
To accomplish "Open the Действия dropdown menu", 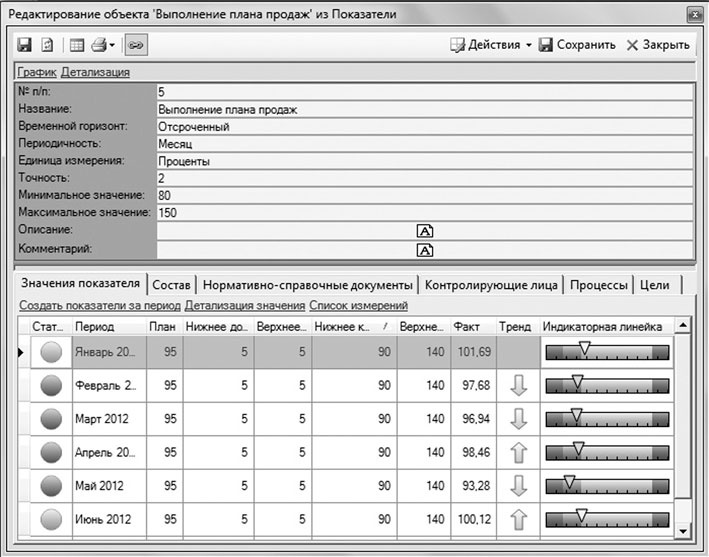I will [x=490, y=45].
